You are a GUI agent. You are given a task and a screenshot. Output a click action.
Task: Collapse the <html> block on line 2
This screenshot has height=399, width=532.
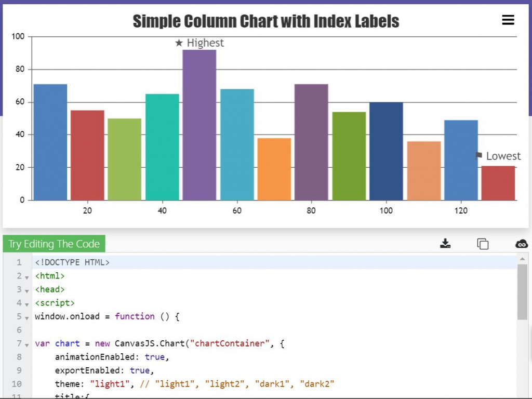pos(26,277)
